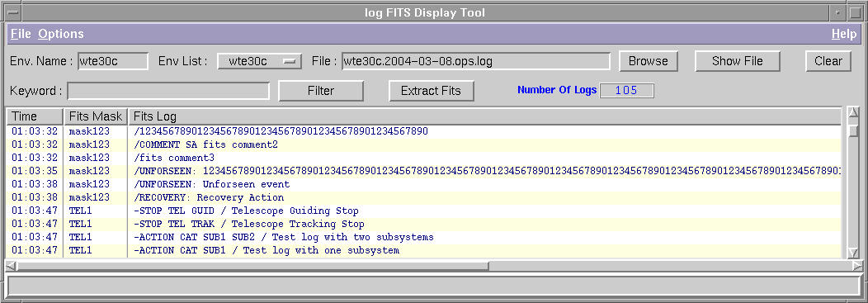Open the File menu
This screenshot has height=303, width=868.
(21, 34)
